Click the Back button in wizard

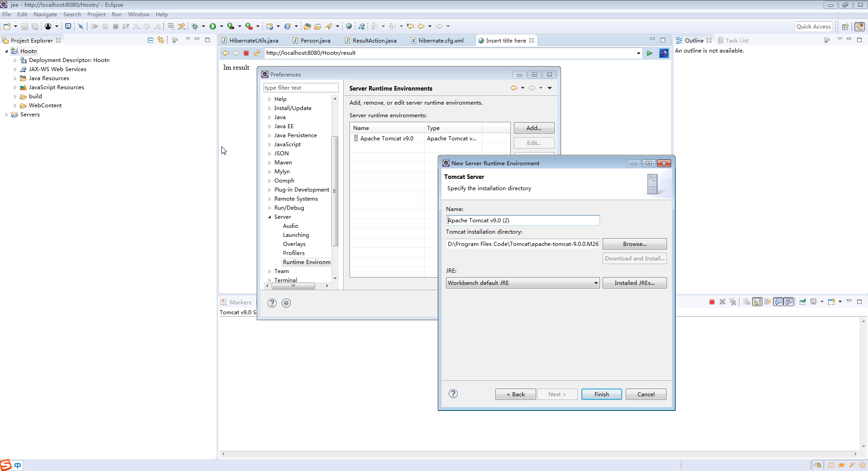[x=515, y=394]
